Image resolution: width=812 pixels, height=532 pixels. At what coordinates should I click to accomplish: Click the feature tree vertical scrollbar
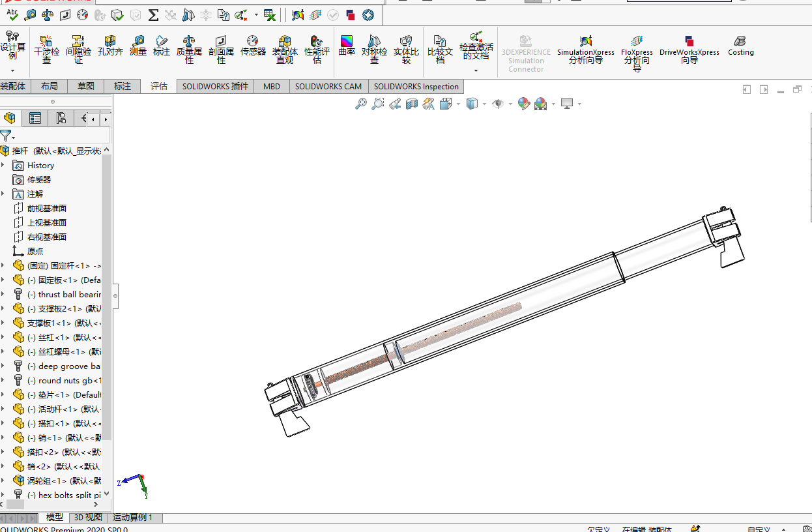coord(107,297)
